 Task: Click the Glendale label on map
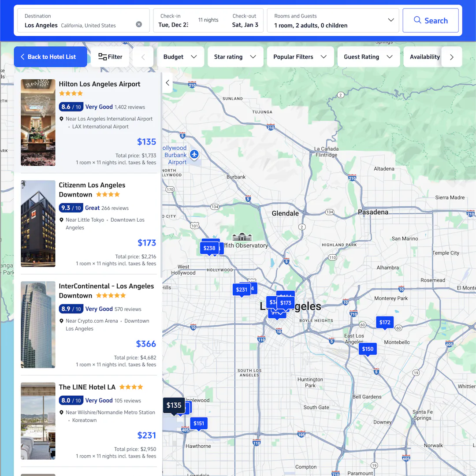tap(285, 213)
